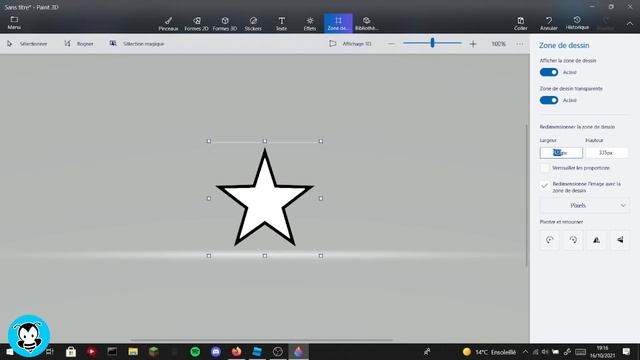
Task: Uncheck Redimensionner l'image avec la zone checkbox
Action: [544, 186]
